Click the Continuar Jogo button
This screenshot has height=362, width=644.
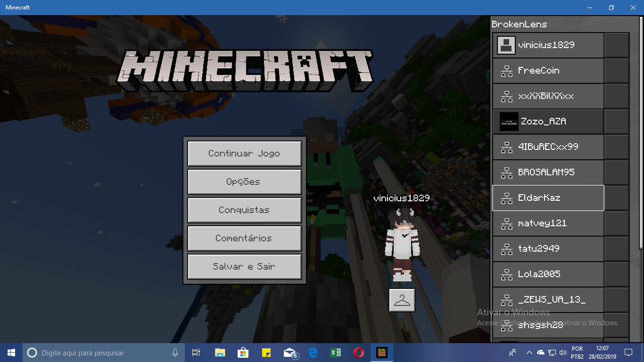(x=244, y=154)
